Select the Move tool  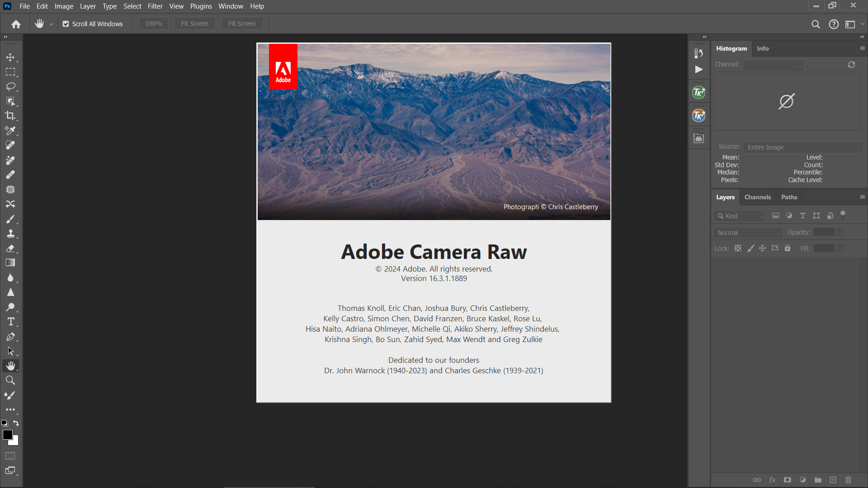(x=10, y=57)
